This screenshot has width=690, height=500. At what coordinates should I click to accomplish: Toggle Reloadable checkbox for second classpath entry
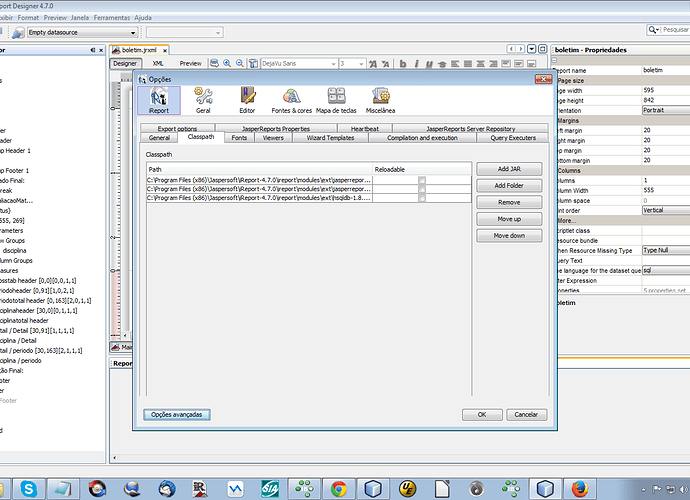click(422, 188)
